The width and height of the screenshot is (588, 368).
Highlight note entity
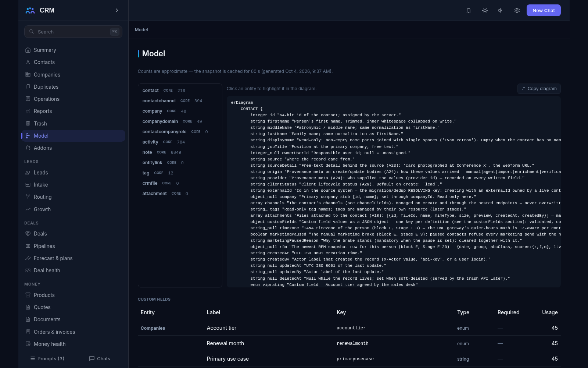(180, 152)
